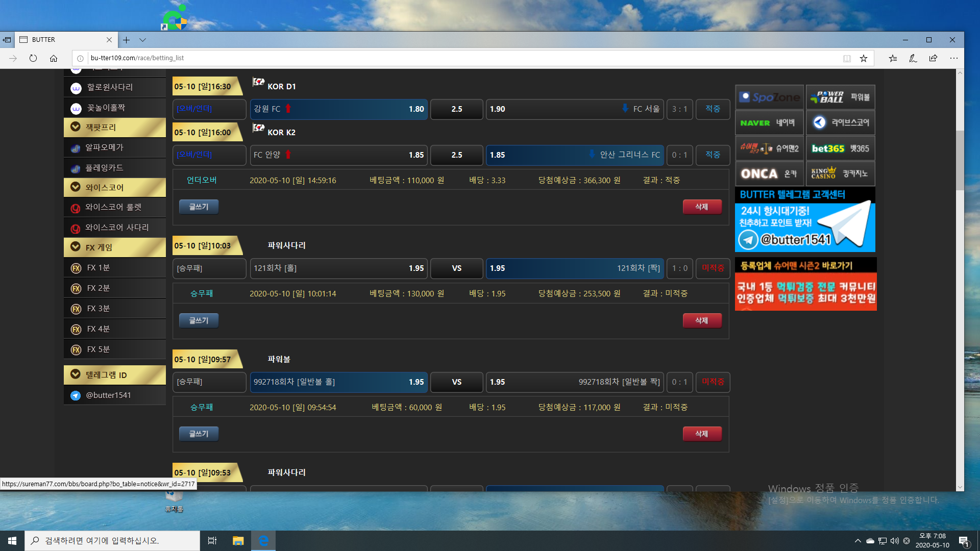Click 삭제 button for the 언더오버 bet
The width and height of the screenshot is (980, 551).
point(702,207)
